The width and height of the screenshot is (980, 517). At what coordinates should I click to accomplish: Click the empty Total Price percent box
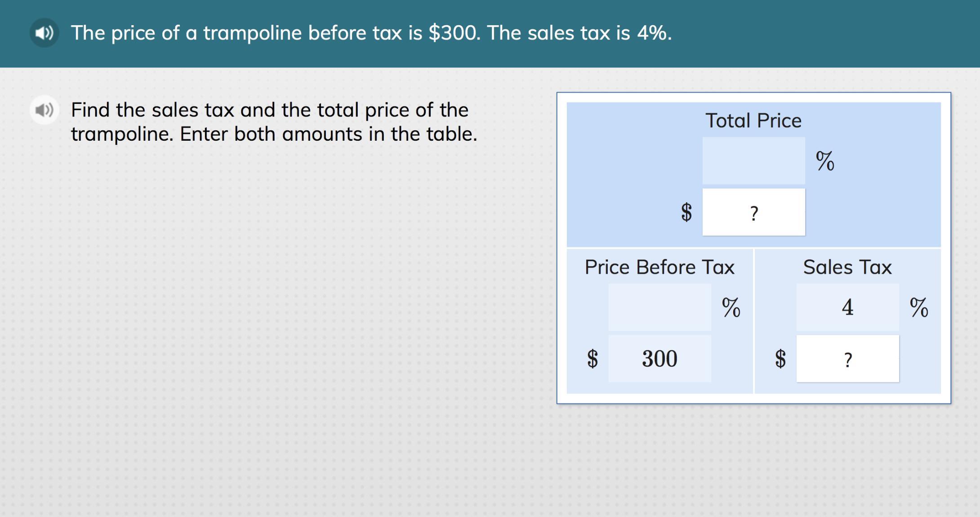[753, 160]
